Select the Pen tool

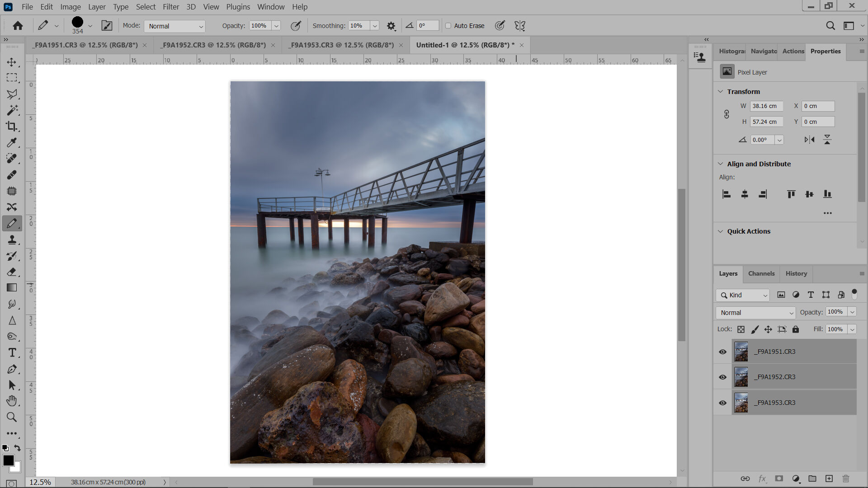point(12,369)
